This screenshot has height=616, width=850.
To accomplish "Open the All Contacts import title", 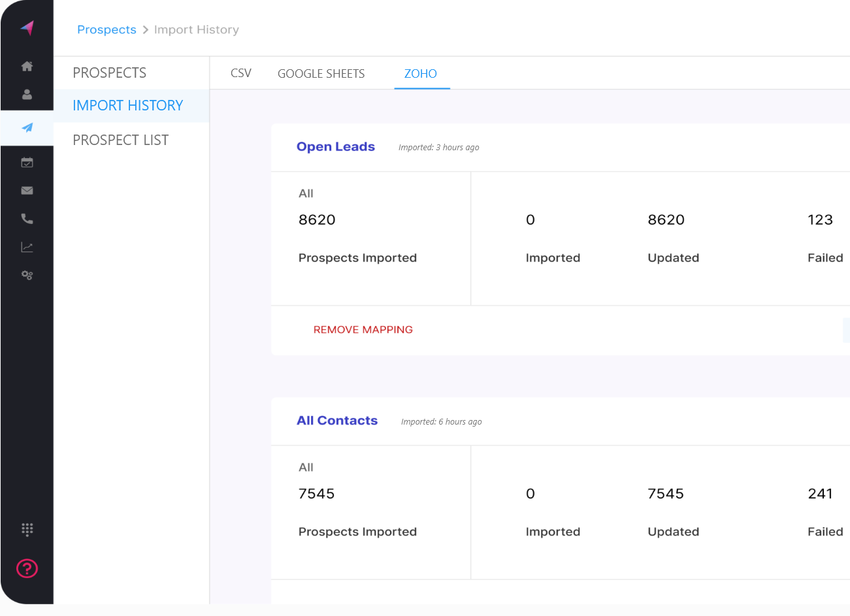I will click(337, 420).
